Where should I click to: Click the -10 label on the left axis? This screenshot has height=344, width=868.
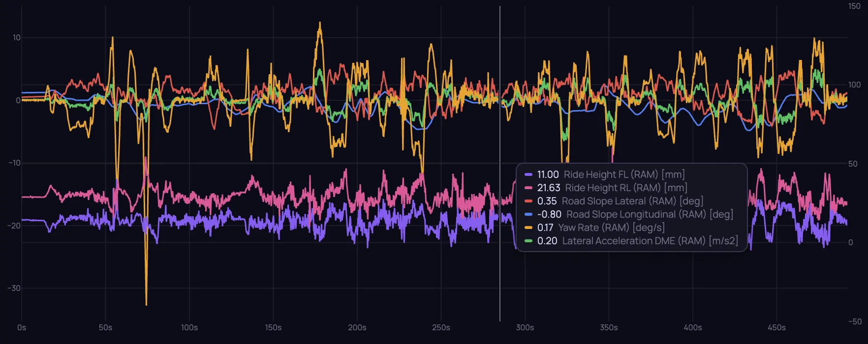click(x=15, y=163)
